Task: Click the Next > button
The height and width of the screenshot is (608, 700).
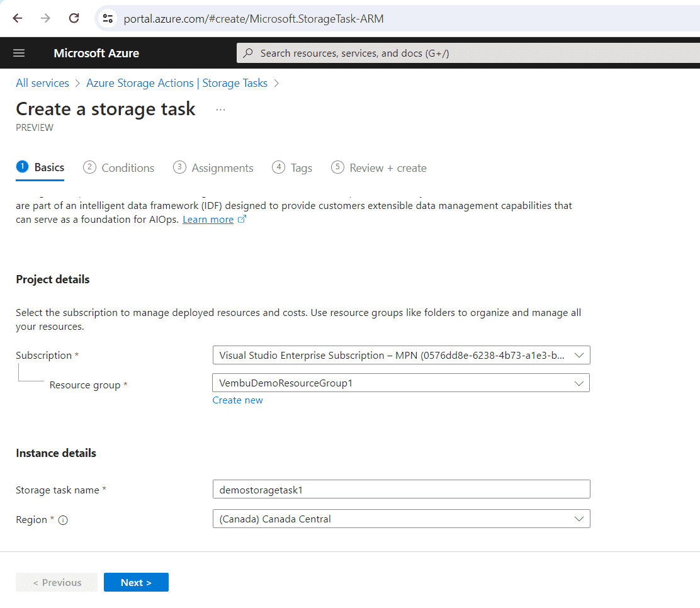Action: (x=136, y=582)
